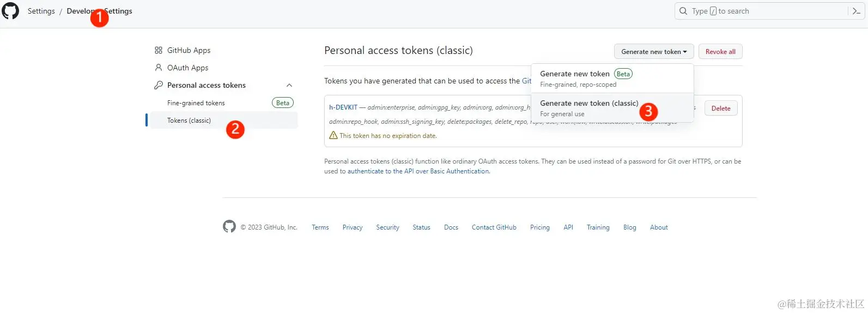
Task: Click the token expiration warning icon
Action: 333,135
